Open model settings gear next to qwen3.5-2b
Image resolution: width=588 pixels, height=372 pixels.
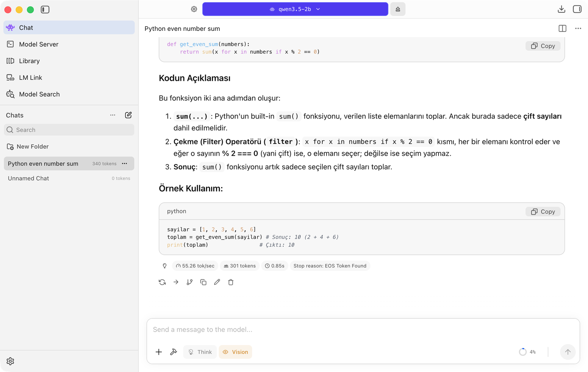(194, 9)
